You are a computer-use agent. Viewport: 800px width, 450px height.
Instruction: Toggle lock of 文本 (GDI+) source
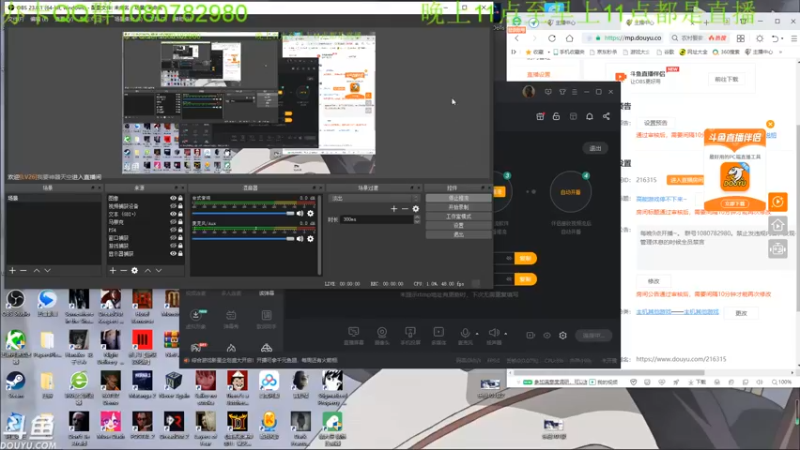click(180, 214)
